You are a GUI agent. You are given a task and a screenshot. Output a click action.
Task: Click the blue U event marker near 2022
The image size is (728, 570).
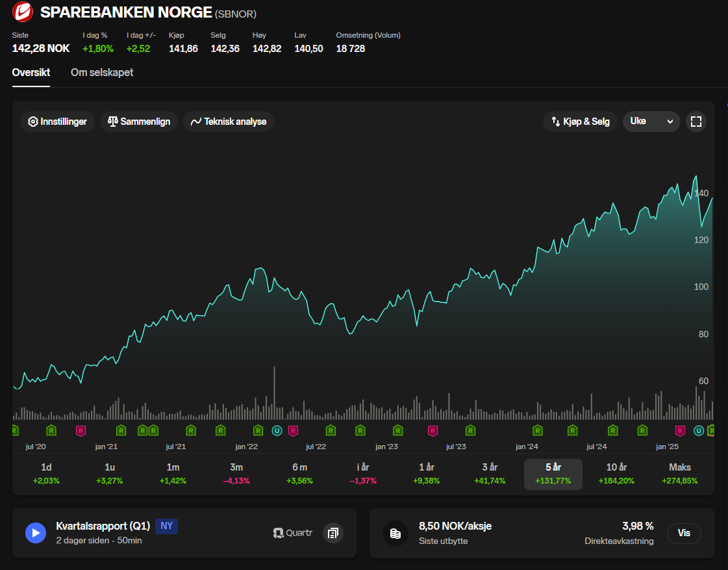(x=277, y=431)
